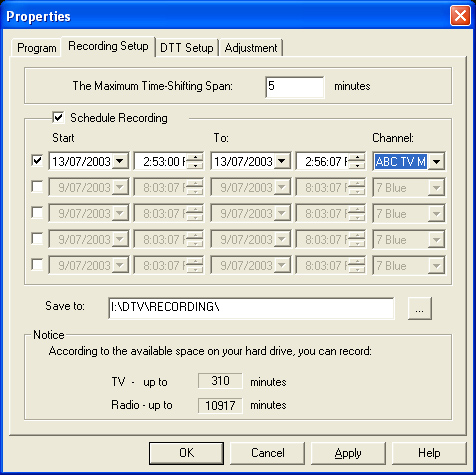Browse for save folder with ellipsis button
Screen dimensions: 476x475
[x=420, y=308]
